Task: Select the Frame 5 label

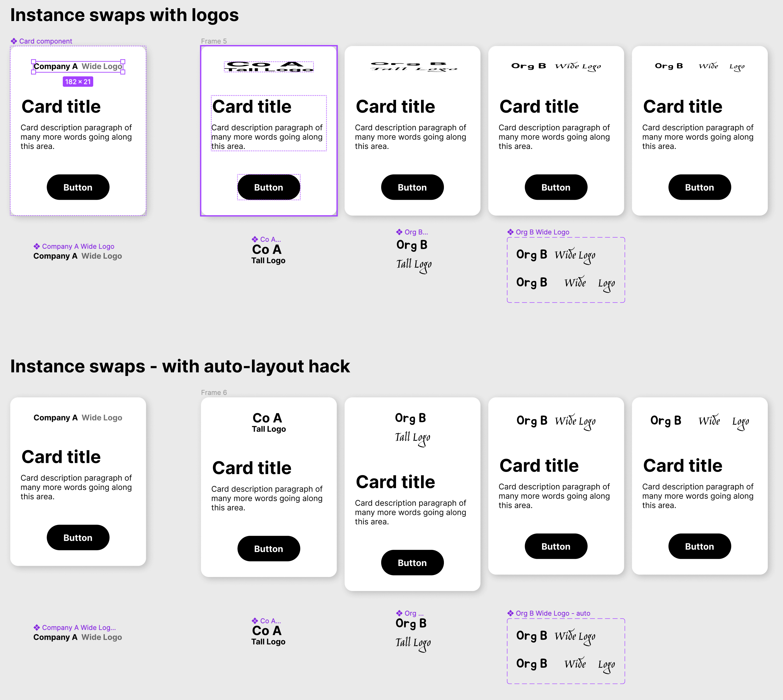Action: tap(214, 41)
